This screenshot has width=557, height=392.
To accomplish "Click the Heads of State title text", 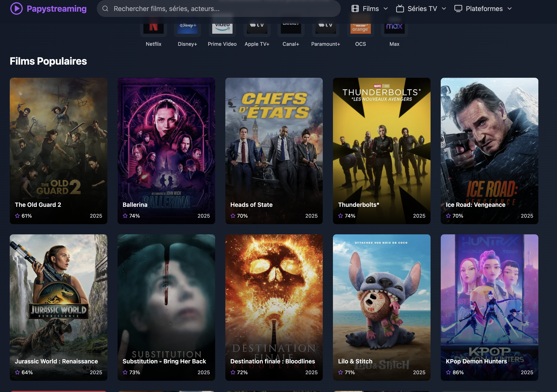I will pos(251,205).
